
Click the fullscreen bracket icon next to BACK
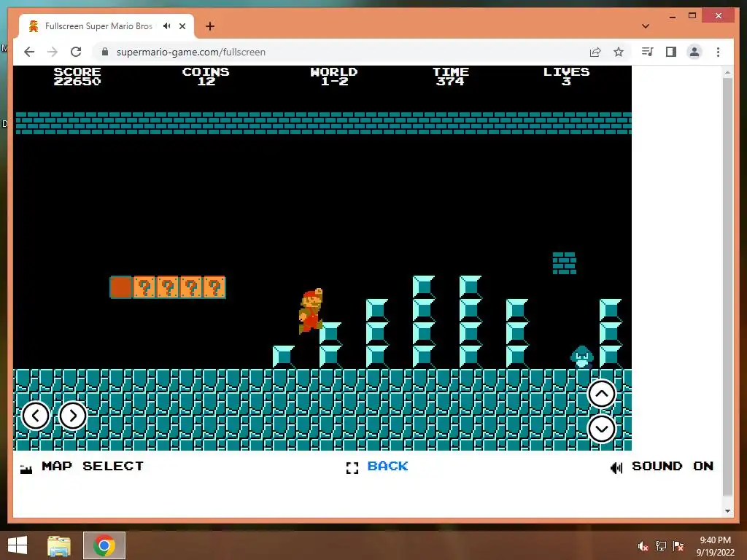tap(352, 468)
